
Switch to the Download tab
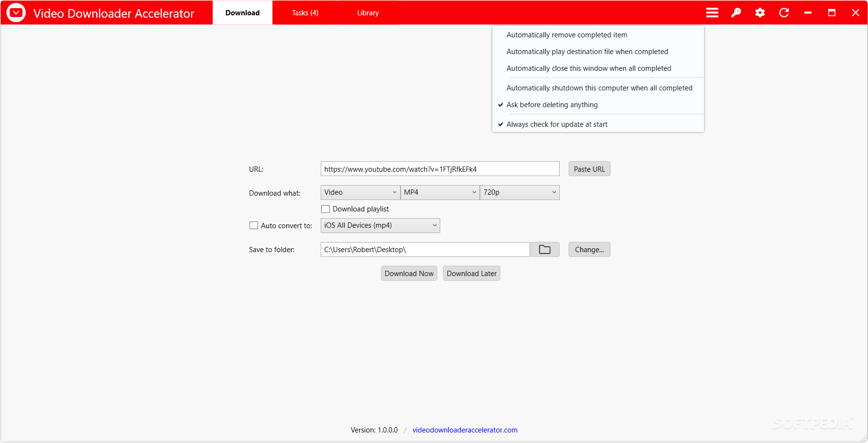click(242, 13)
